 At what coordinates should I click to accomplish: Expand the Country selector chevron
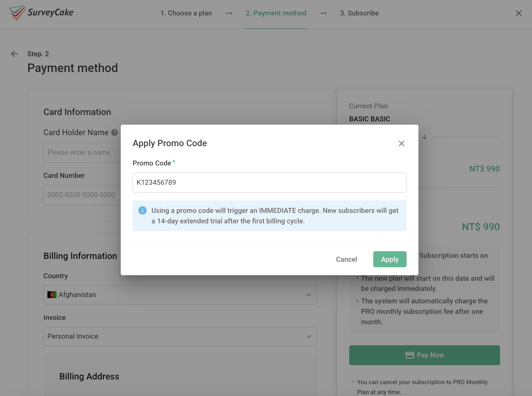tap(308, 295)
